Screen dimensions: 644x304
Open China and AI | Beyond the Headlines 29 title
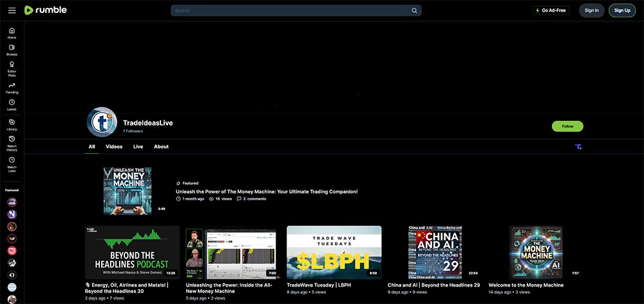point(433,285)
